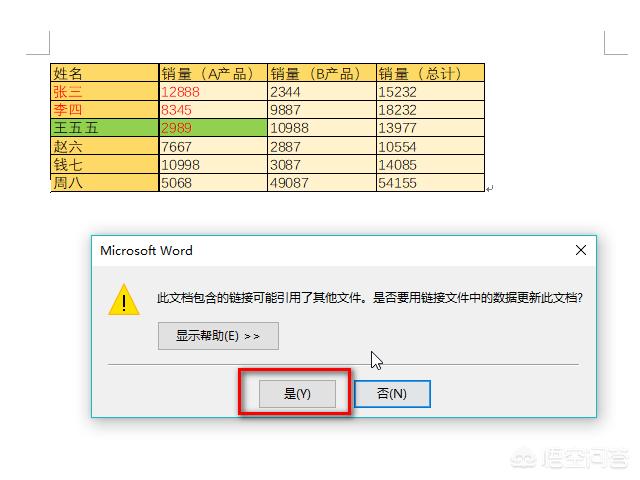Click the name cell 钱七

104,164
